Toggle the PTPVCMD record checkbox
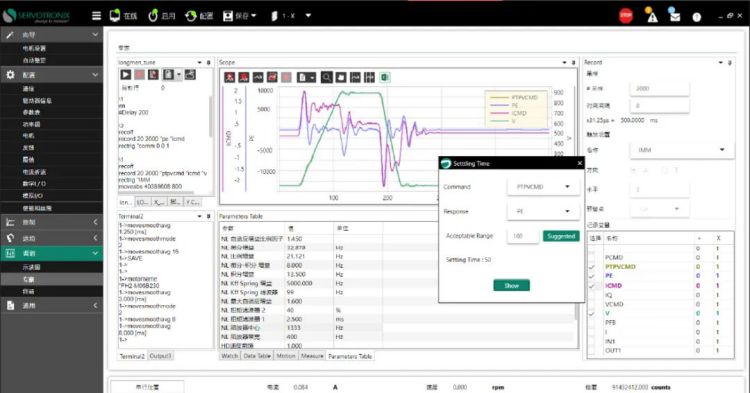Viewport: 750px width, 393px height. [x=592, y=267]
